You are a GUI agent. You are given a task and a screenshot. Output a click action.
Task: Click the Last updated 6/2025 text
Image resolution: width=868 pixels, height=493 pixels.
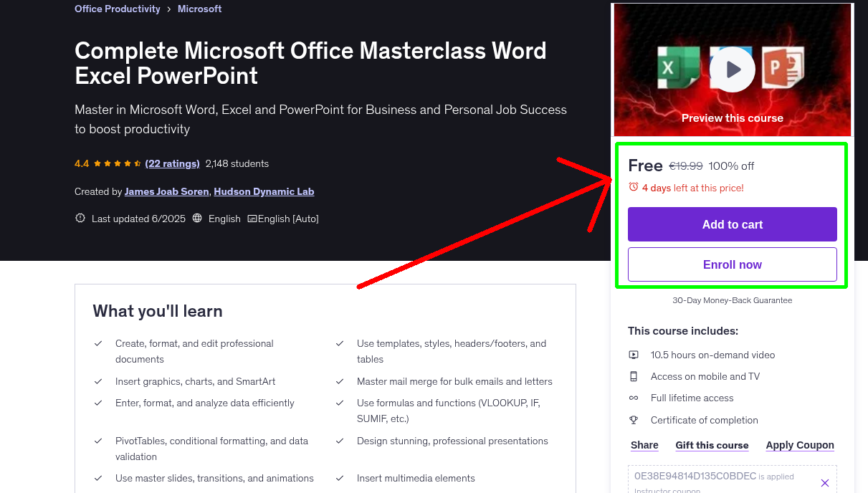pyautogui.click(x=138, y=219)
